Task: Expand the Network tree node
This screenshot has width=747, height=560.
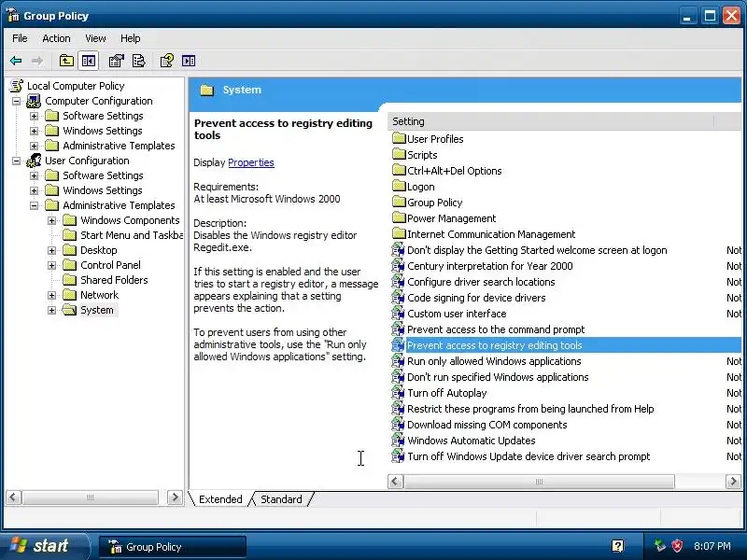Action: pyautogui.click(x=52, y=295)
